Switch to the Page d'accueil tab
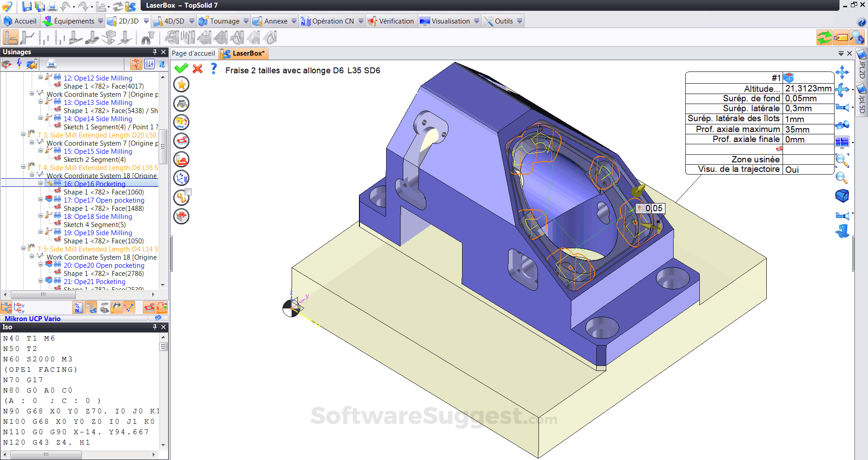 click(193, 53)
